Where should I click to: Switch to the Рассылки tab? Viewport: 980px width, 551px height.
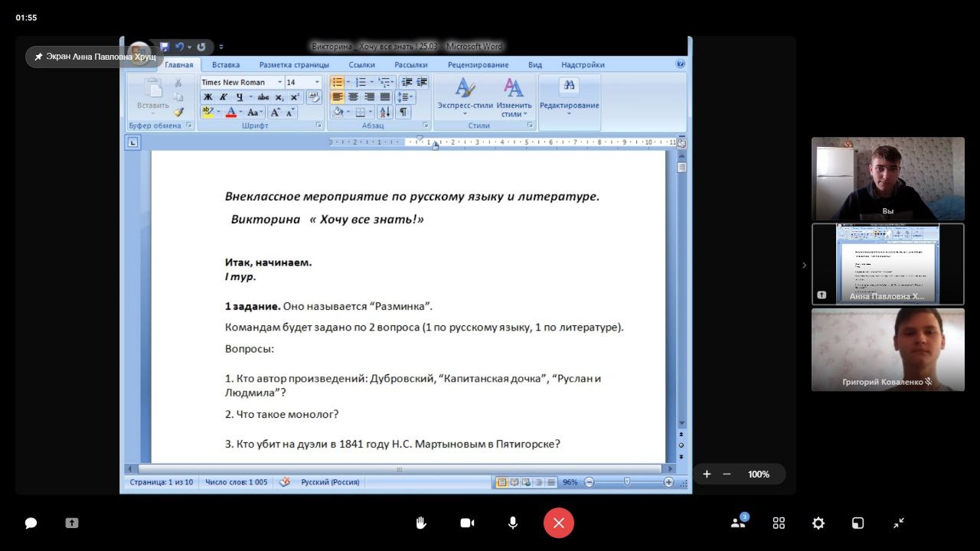point(411,65)
